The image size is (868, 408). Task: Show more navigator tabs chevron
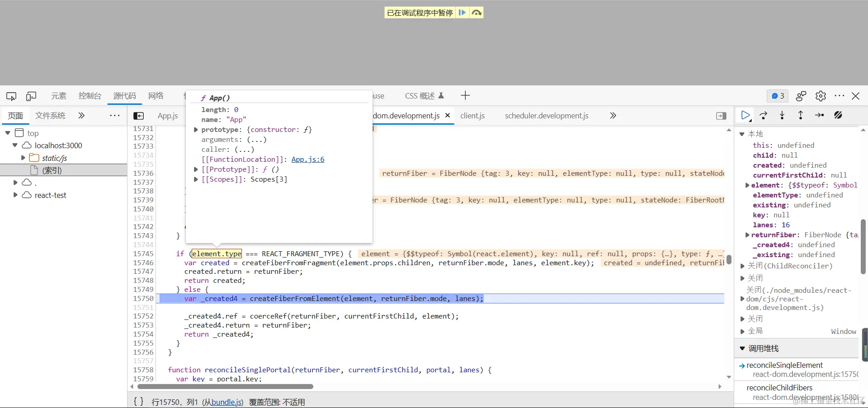click(81, 116)
